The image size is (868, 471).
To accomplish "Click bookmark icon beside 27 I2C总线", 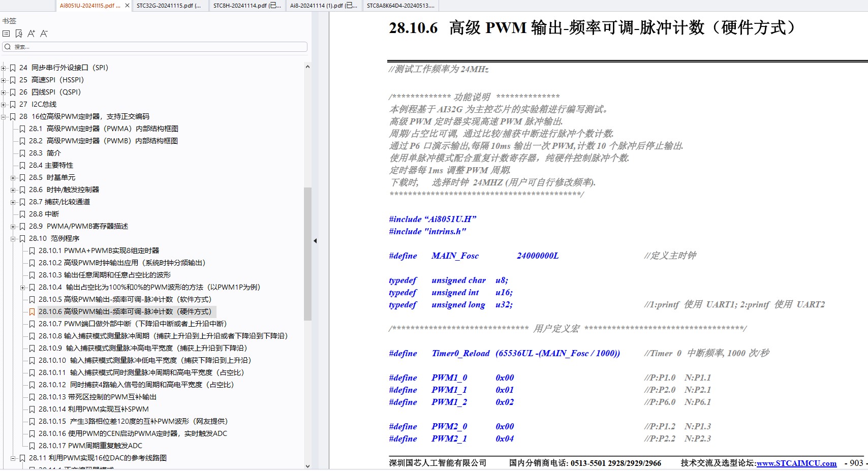I will coord(13,105).
